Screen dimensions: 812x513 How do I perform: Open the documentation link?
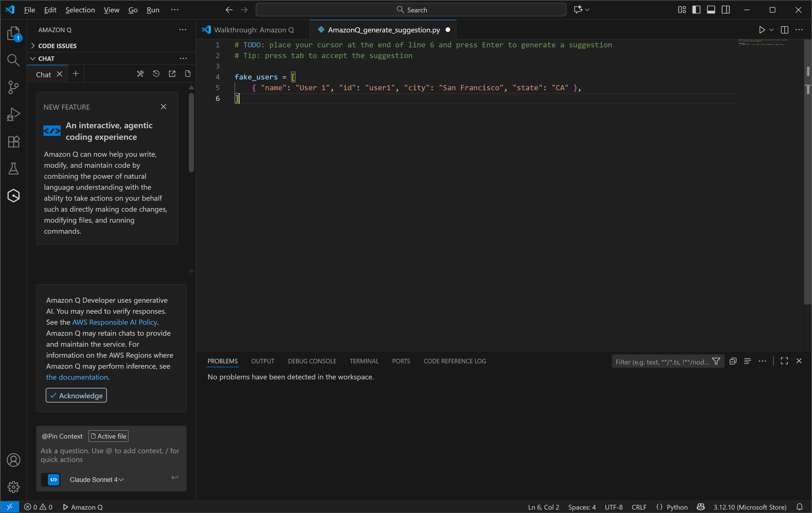[x=77, y=377]
